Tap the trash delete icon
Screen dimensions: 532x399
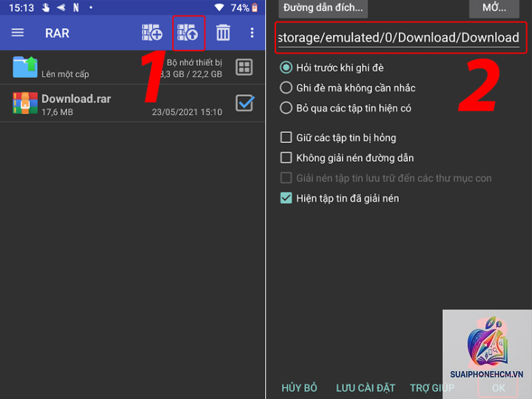click(223, 33)
